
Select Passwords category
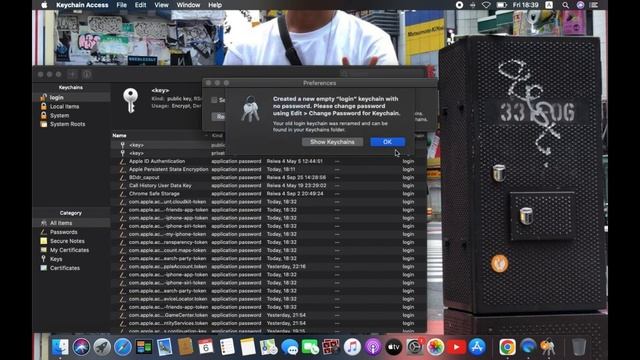(x=71, y=232)
